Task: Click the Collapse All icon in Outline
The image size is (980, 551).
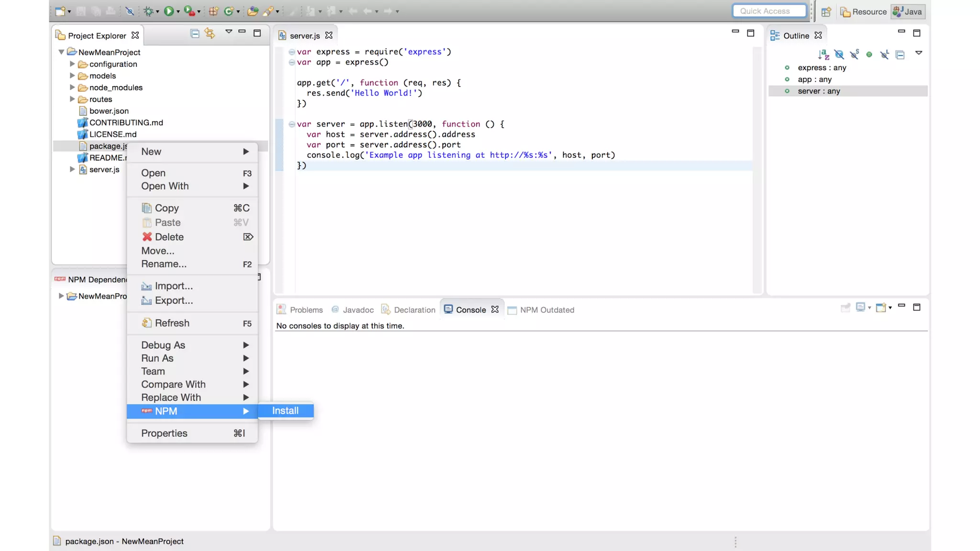Action: [x=900, y=55]
